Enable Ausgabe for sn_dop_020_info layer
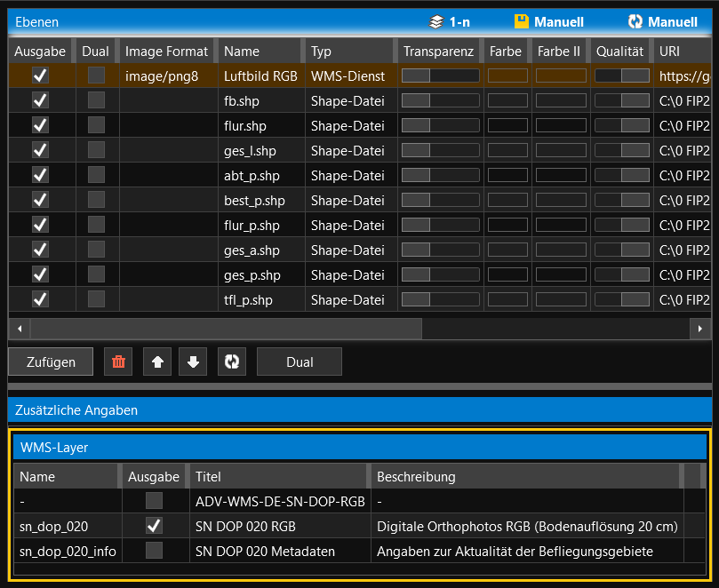The image size is (719, 588). click(x=155, y=551)
